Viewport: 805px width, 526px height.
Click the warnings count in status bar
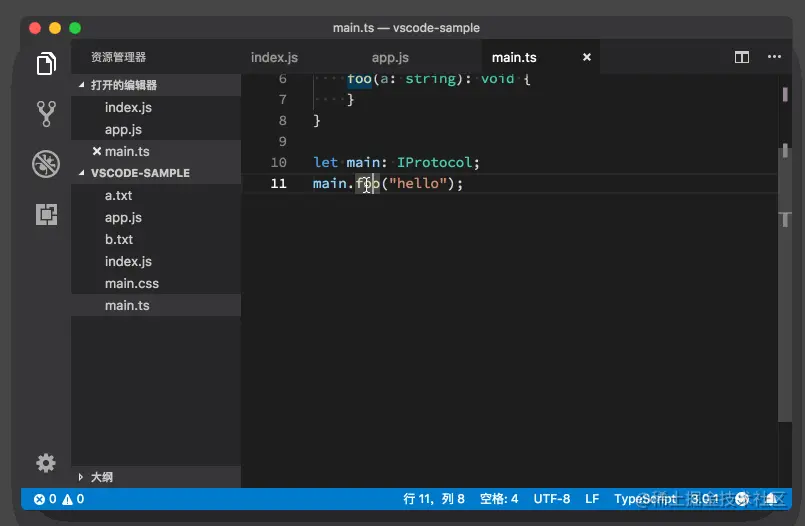click(73, 499)
